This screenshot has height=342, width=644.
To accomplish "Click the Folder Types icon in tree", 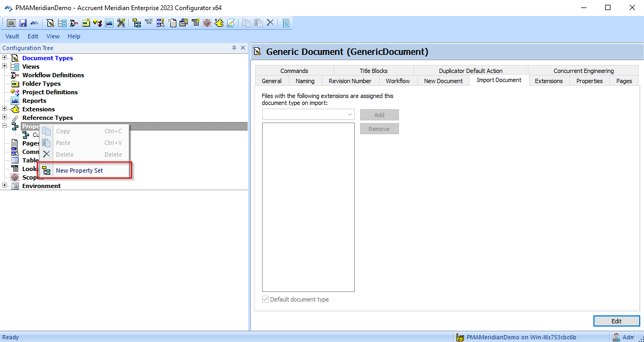I will 15,84.
